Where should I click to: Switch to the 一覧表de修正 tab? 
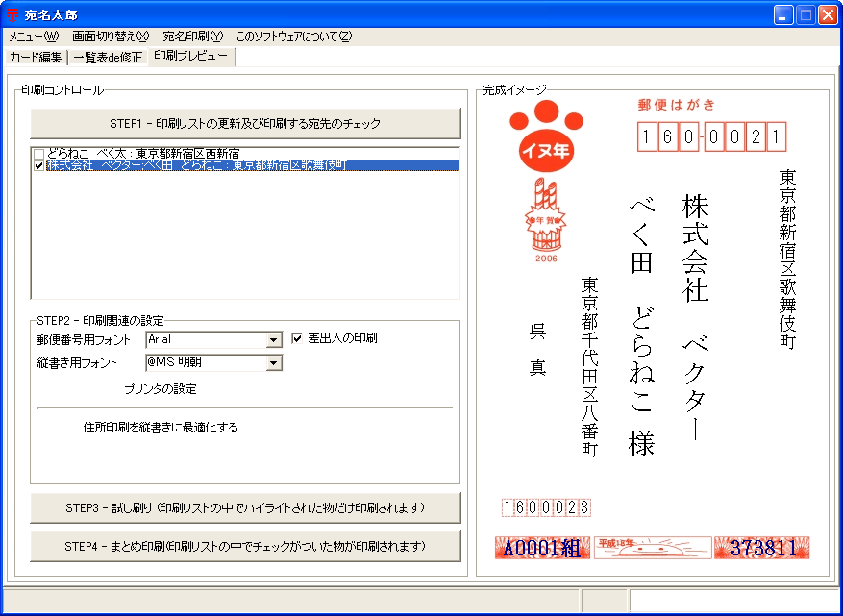pos(108,57)
